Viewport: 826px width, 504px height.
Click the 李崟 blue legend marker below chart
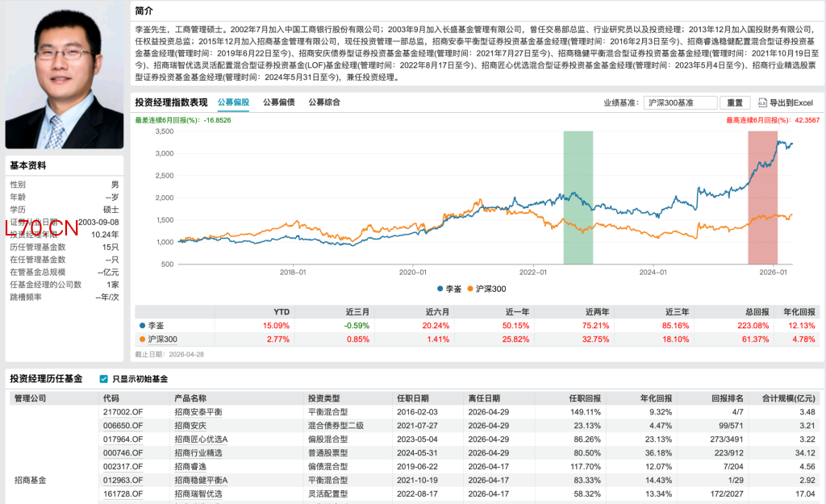click(x=440, y=288)
